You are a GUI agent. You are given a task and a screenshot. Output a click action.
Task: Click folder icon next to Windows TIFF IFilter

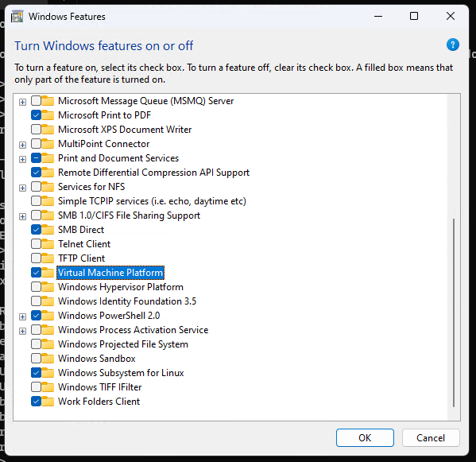48,387
